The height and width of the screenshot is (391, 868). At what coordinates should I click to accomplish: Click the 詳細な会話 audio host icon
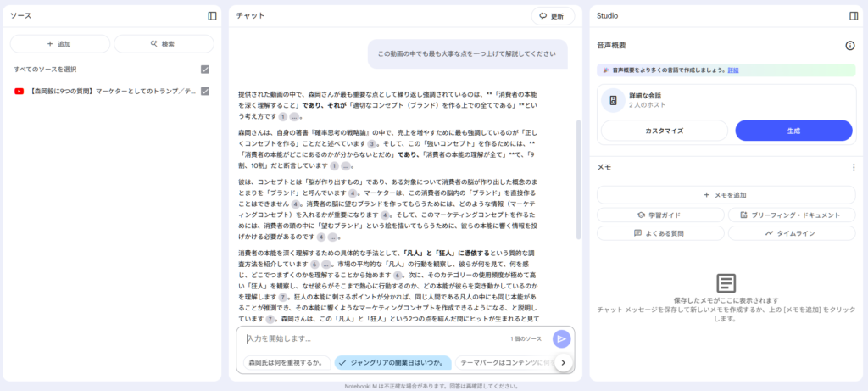[x=613, y=101]
